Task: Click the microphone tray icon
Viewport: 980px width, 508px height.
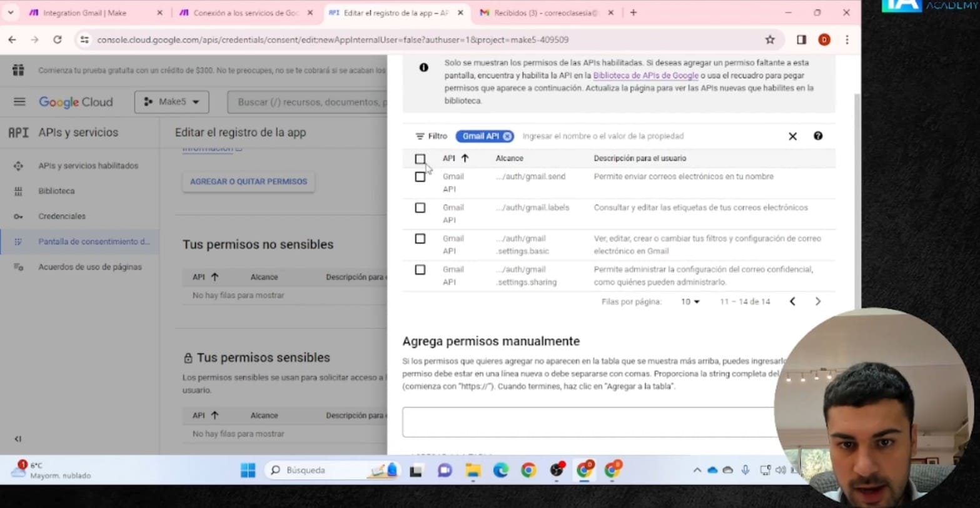Action: (745, 470)
